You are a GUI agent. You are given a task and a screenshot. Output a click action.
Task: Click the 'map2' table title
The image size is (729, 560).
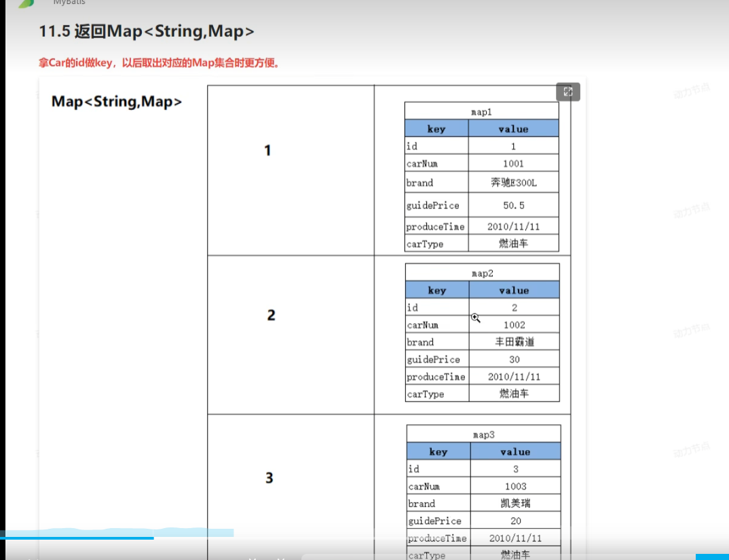click(482, 274)
